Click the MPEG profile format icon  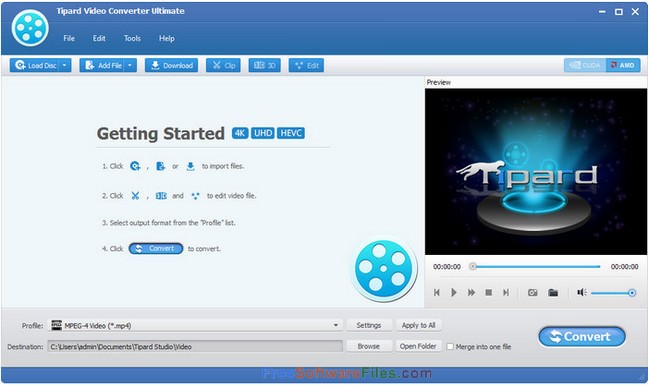pyautogui.click(x=56, y=325)
